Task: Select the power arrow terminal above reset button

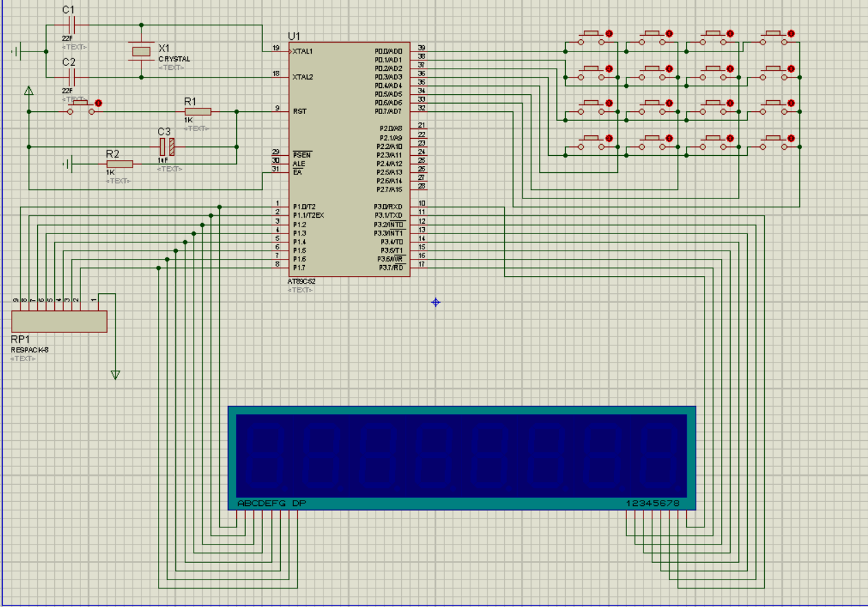Action: 29,91
